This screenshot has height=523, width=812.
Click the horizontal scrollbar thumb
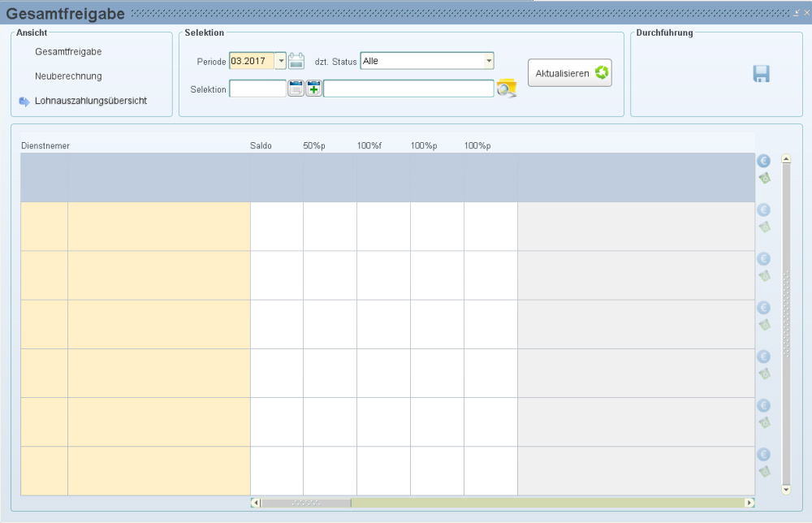[306, 503]
